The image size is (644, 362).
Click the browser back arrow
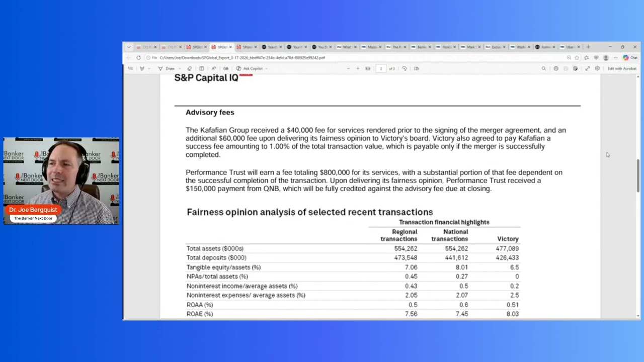[128, 58]
